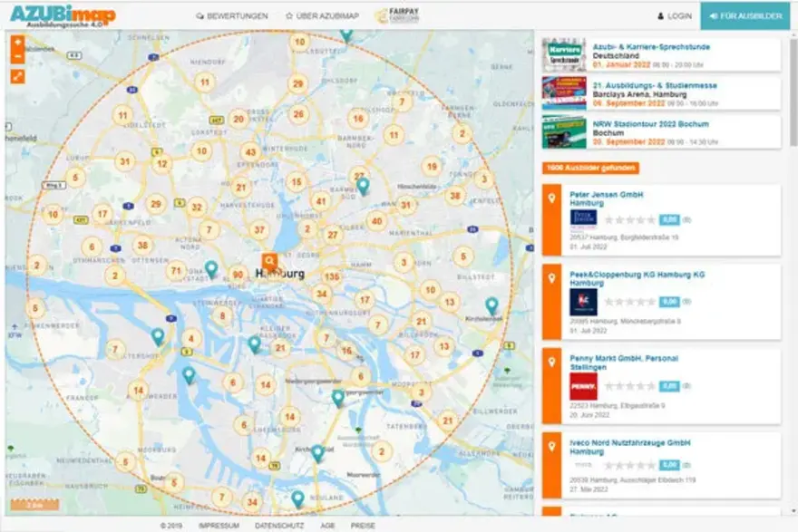Open the cluster marker showing 71
Image resolution: width=798 pixels, height=532 pixels.
pos(176,271)
